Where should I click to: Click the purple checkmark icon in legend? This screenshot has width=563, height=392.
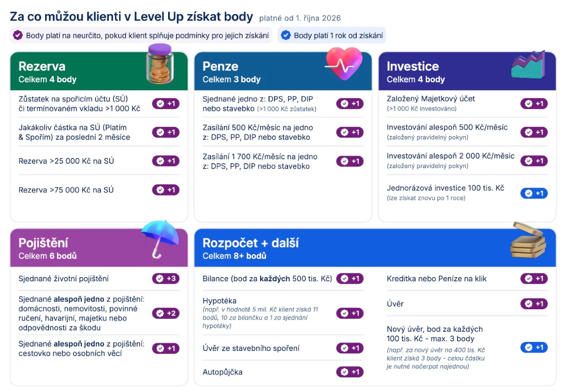(18, 35)
